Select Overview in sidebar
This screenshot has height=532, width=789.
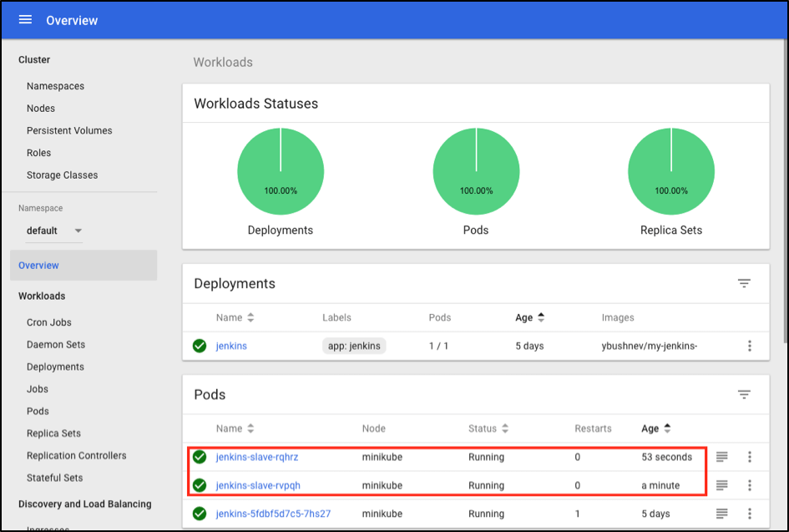(83, 266)
